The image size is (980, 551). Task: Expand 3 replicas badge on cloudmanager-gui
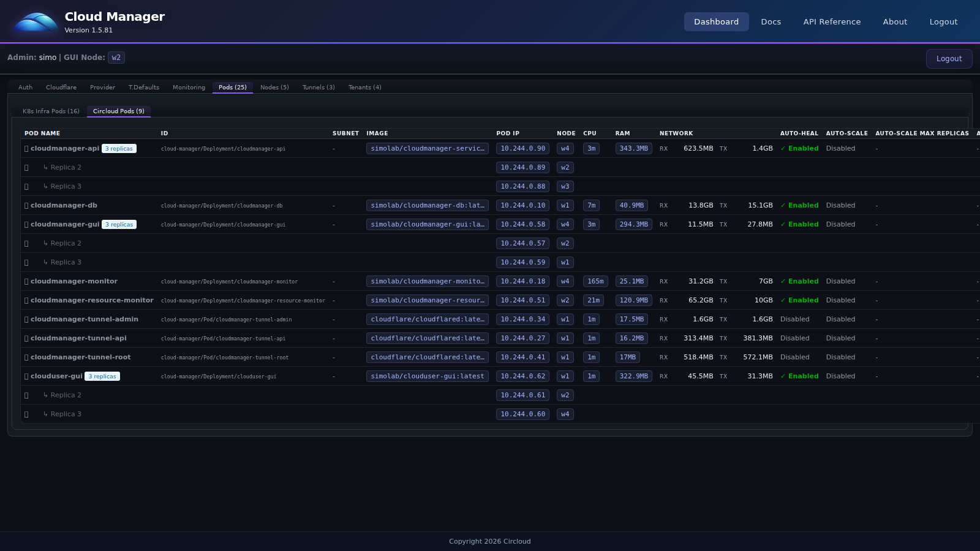coord(119,224)
